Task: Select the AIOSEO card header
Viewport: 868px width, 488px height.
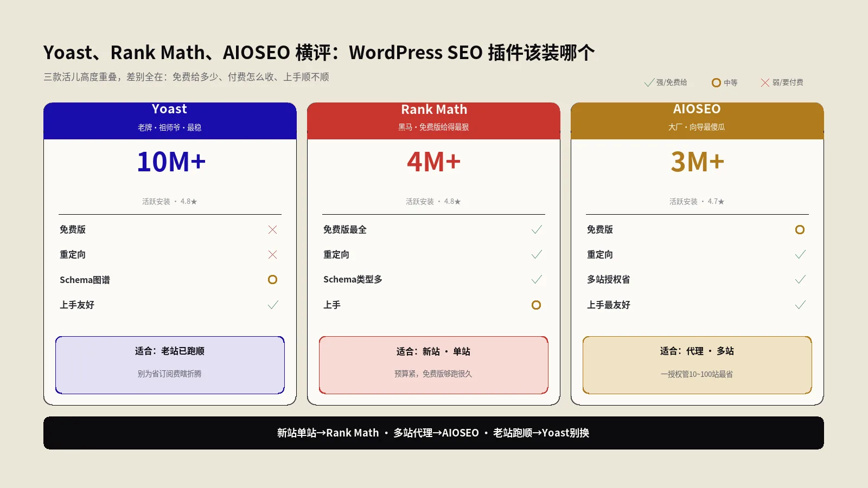Action: click(697, 121)
